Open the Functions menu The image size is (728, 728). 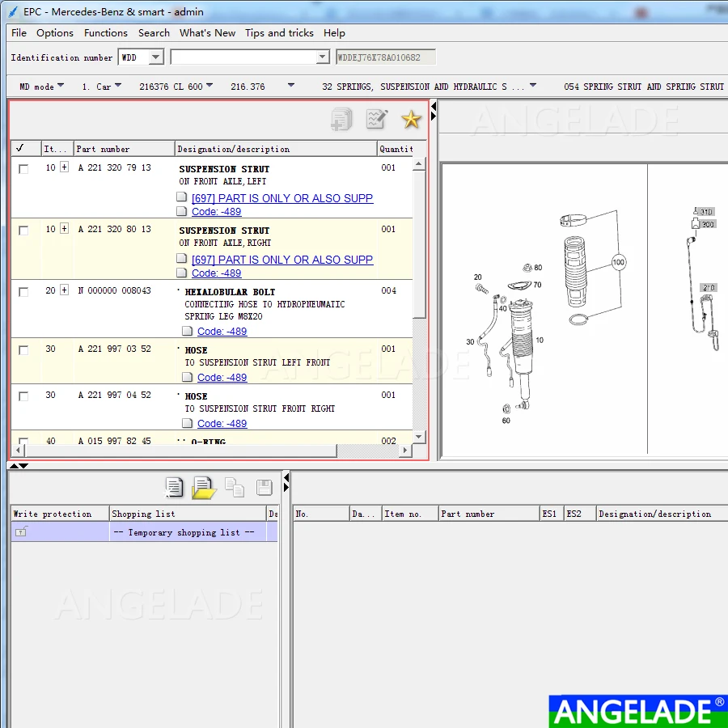point(105,33)
